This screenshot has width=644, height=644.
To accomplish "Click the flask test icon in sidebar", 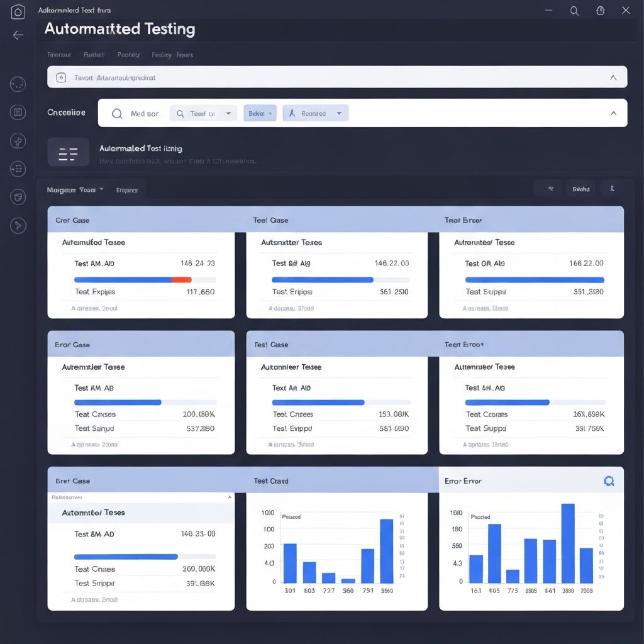I will coord(18,141).
